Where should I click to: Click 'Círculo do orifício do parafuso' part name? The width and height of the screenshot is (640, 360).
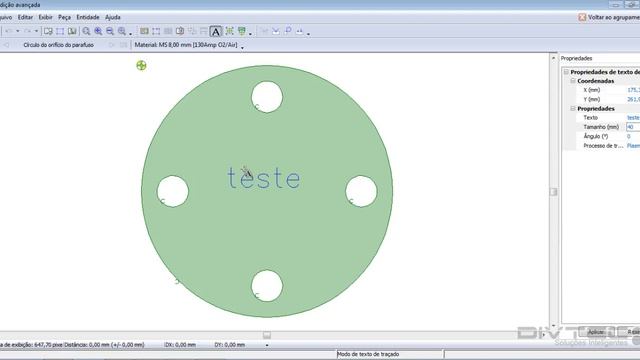(x=58, y=45)
